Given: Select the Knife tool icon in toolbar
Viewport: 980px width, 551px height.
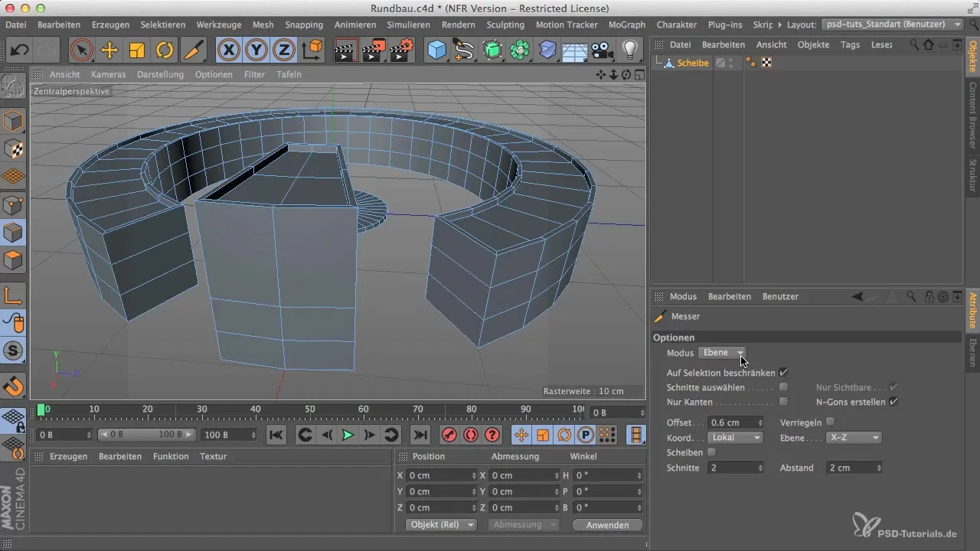Looking at the screenshot, I should [x=193, y=51].
